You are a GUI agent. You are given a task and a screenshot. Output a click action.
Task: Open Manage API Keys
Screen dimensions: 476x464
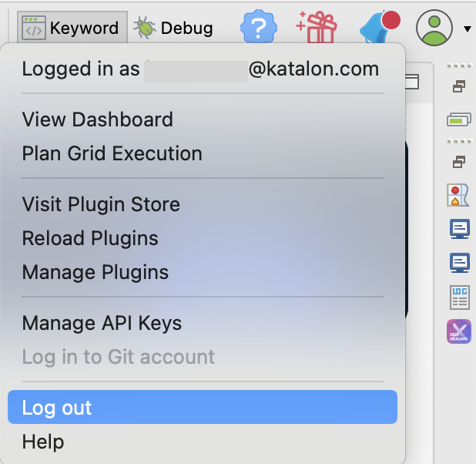pos(102,323)
